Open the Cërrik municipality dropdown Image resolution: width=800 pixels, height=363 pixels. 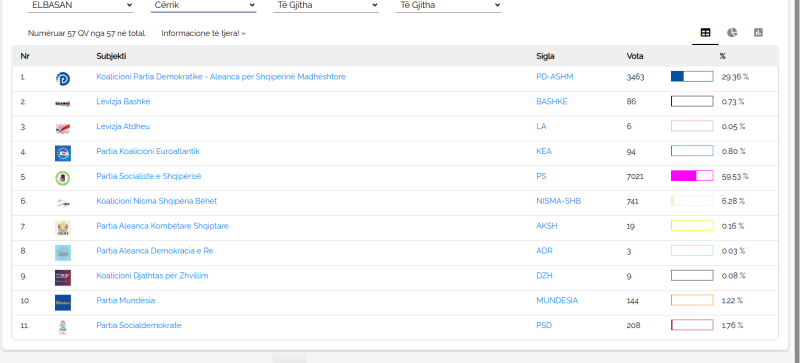click(203, 5)
